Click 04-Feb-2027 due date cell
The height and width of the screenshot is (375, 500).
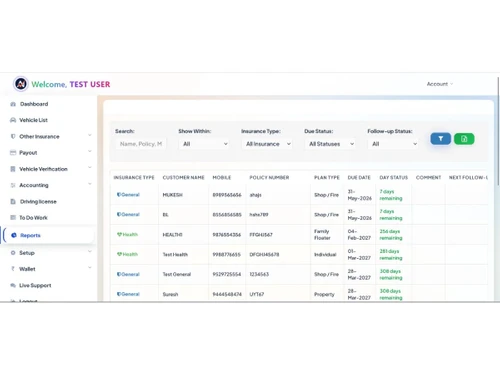pyautogui.click(x=359, y=234)
